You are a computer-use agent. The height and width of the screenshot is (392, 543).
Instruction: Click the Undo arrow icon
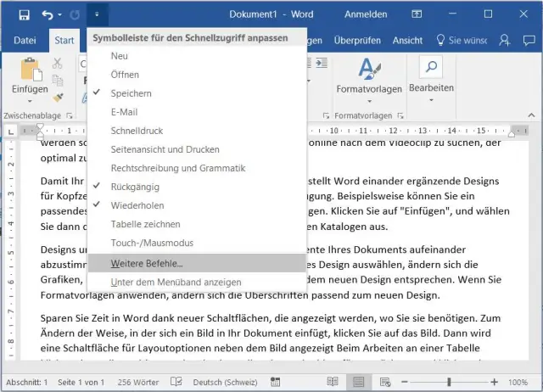48,14
